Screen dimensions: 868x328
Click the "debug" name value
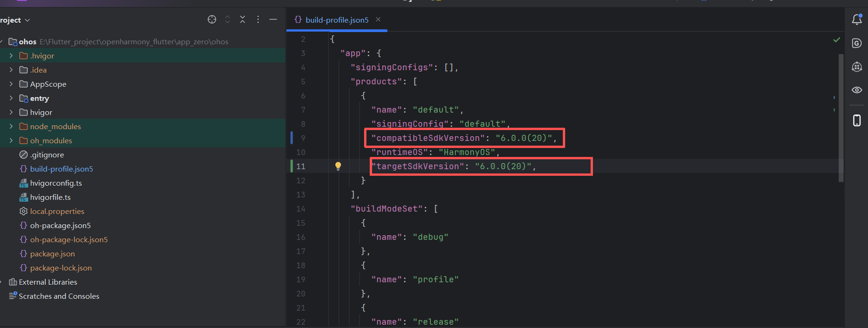point(430,237)
